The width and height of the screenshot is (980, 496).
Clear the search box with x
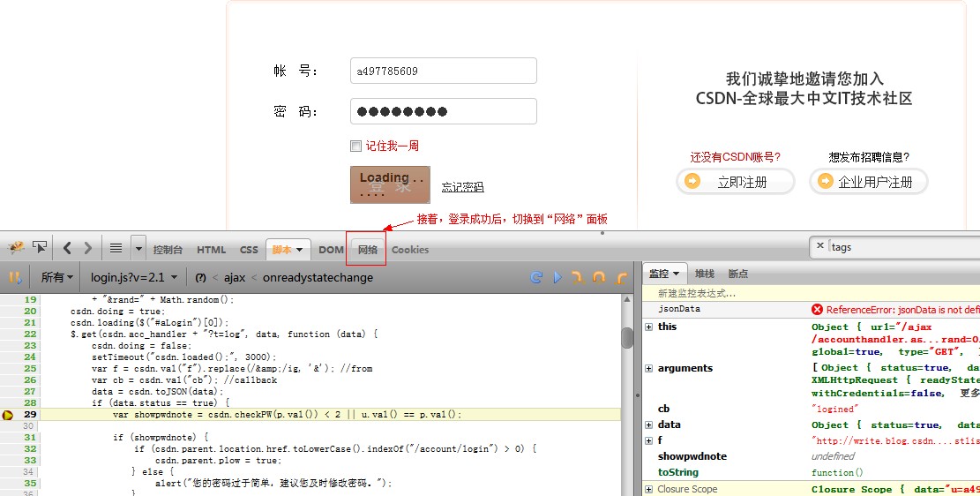click(x=820, y=246)
